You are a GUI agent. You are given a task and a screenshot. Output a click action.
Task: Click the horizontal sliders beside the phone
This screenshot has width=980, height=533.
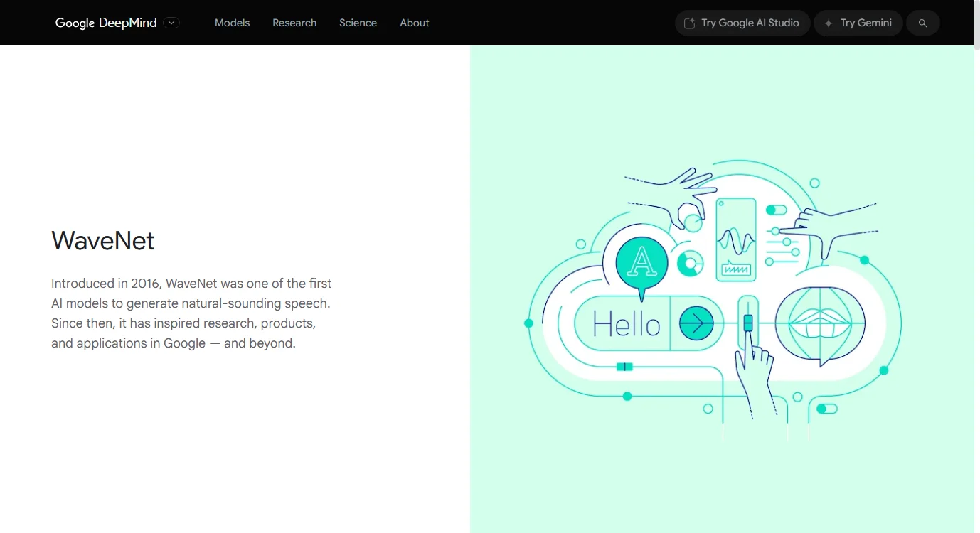782,246
